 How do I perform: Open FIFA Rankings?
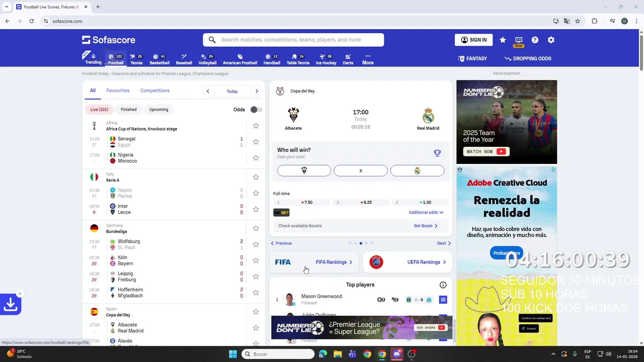313,262
